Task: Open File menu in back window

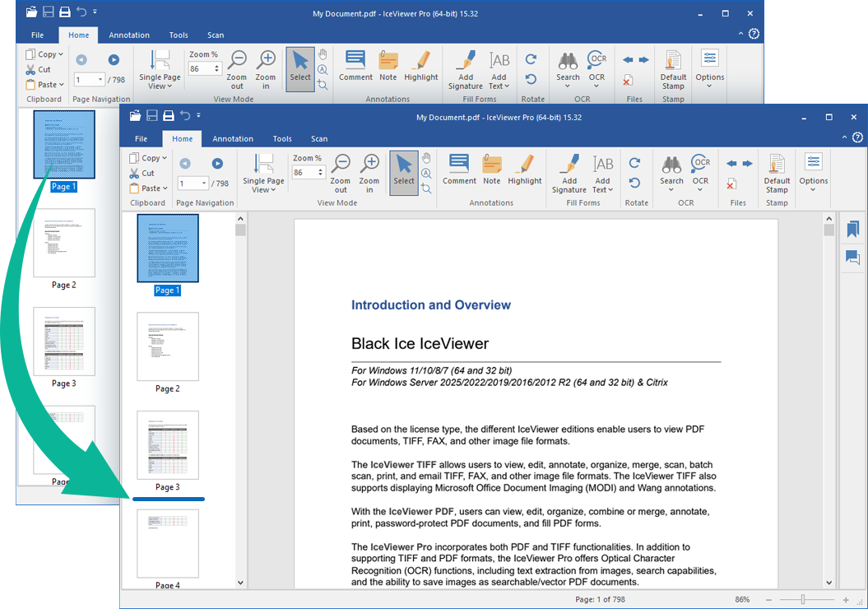Action: [x=38, y=35]
